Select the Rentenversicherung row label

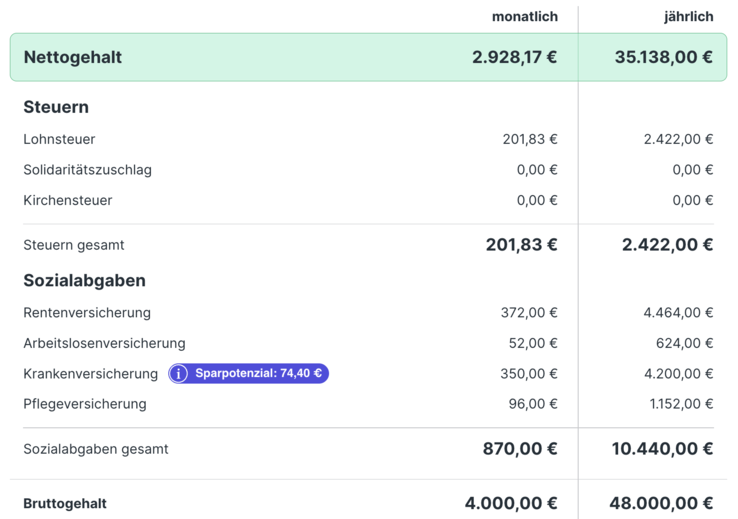87,313
